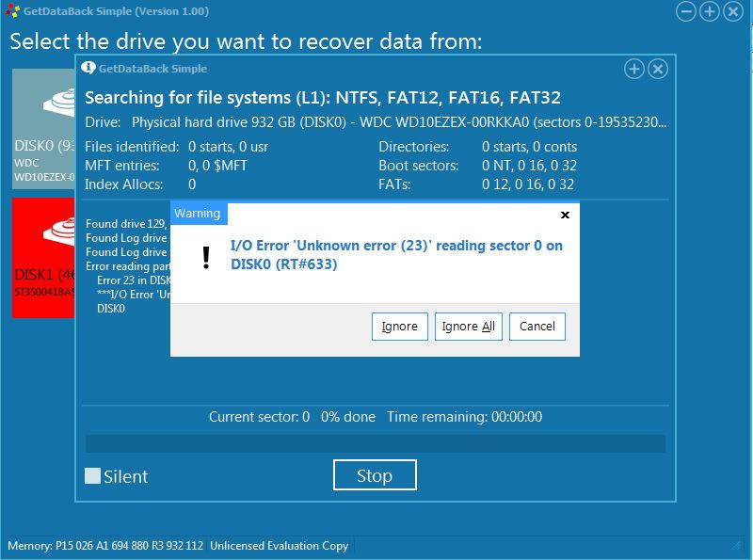The height and width of the screenshot is (560, 753).
Task: Click the 'Unlicensed Evaluation Copy' status text
Action: click(279, 546)
